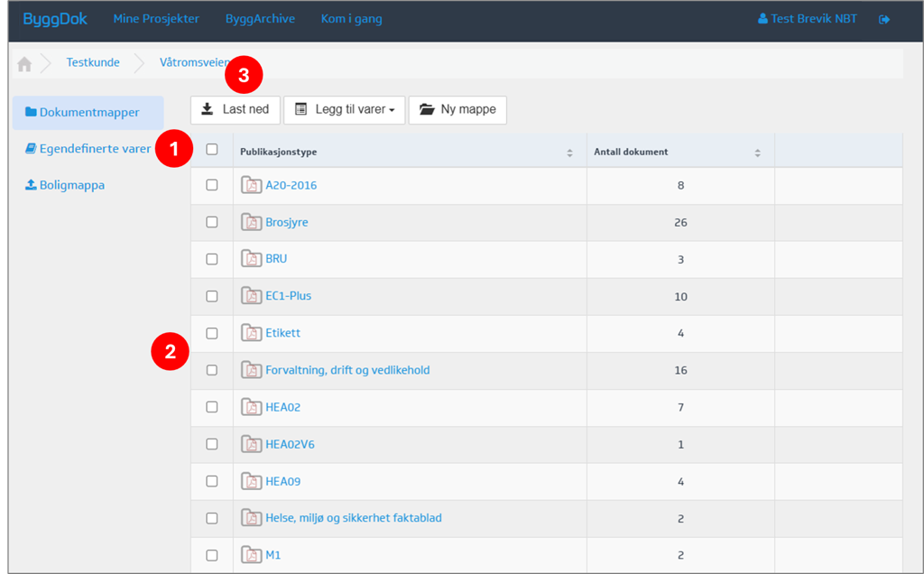Screen dimensions: 924x574
Task: Open the Legg til varer dropdown
Action: point(344,110)
